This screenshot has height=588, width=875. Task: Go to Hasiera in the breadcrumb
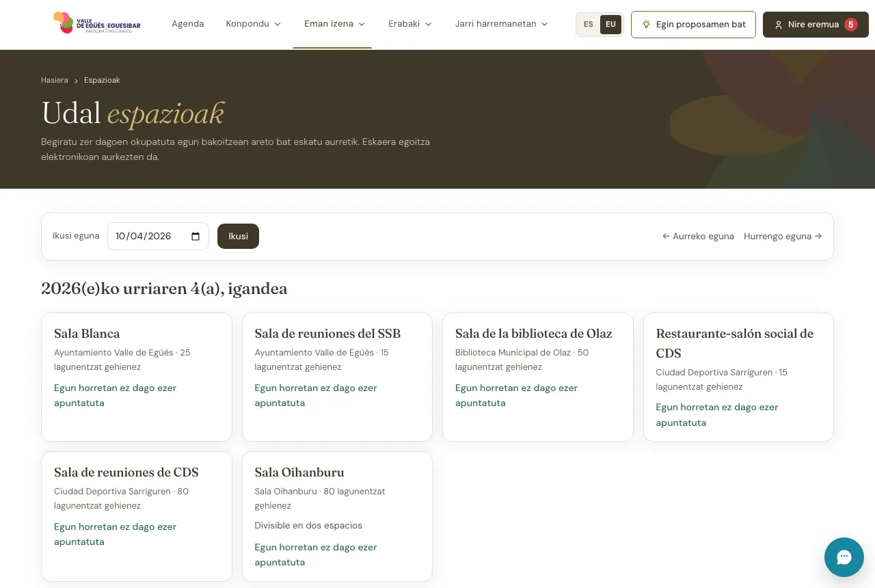[55, 80]
